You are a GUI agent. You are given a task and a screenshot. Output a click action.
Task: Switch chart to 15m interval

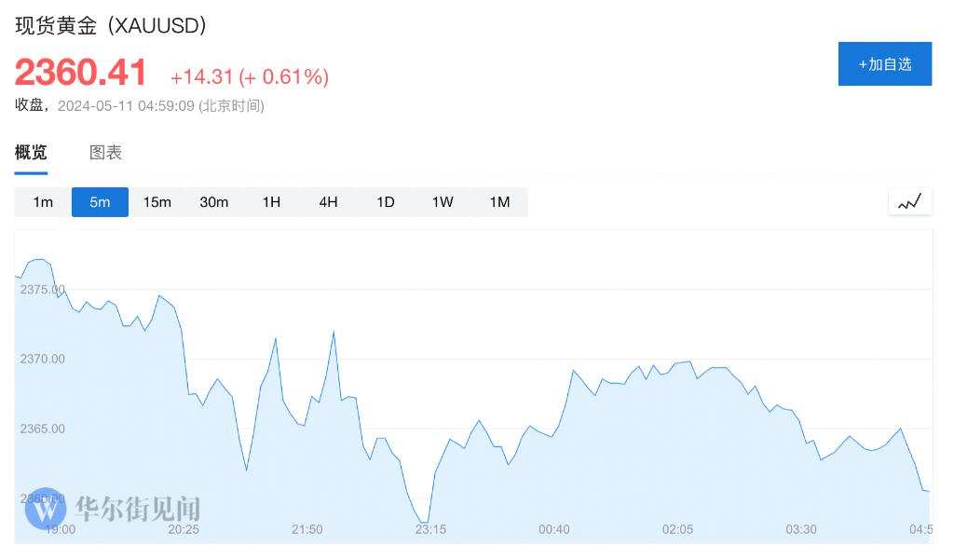click(157, 202)
